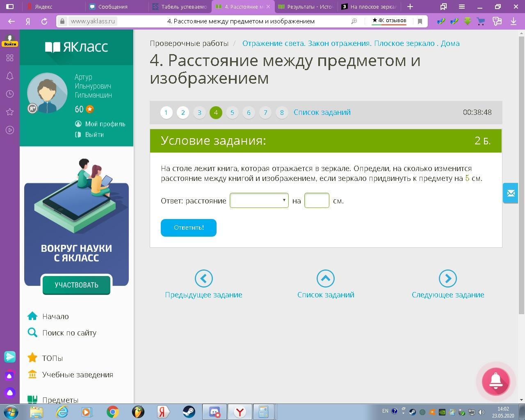Bookmark this page using the bookmark icon
Image resolution: width=525 pixels, height=420 pixels.
[x=420, y=21]
